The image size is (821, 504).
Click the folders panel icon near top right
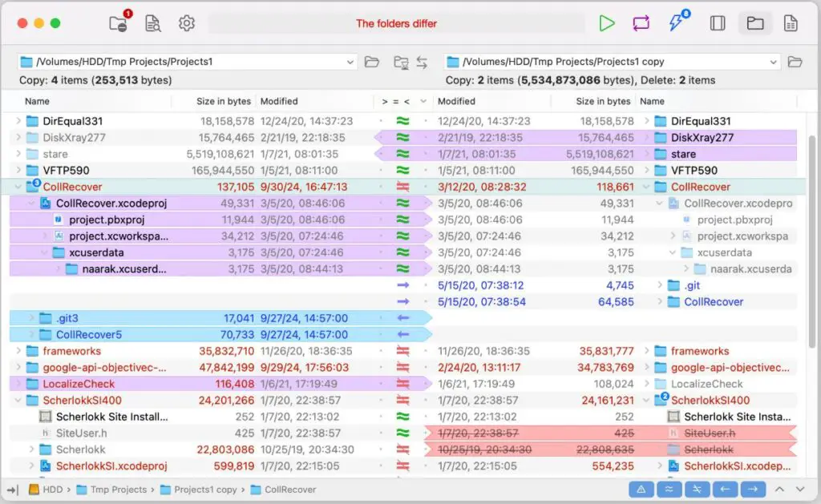(x=754, y=23)
